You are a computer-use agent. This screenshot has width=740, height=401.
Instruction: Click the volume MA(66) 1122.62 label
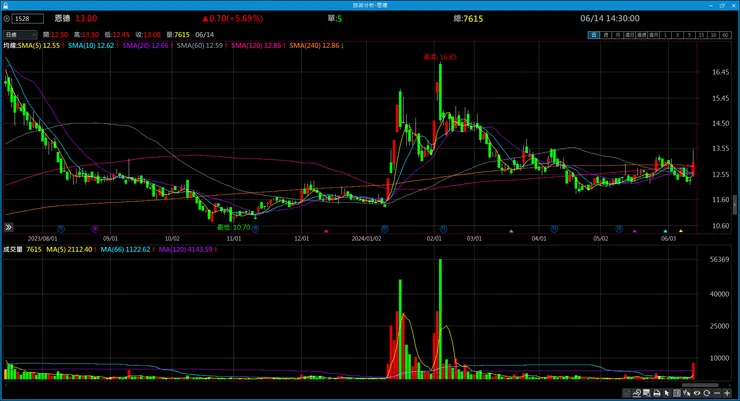pyautogui.click(x=126, y=249)
